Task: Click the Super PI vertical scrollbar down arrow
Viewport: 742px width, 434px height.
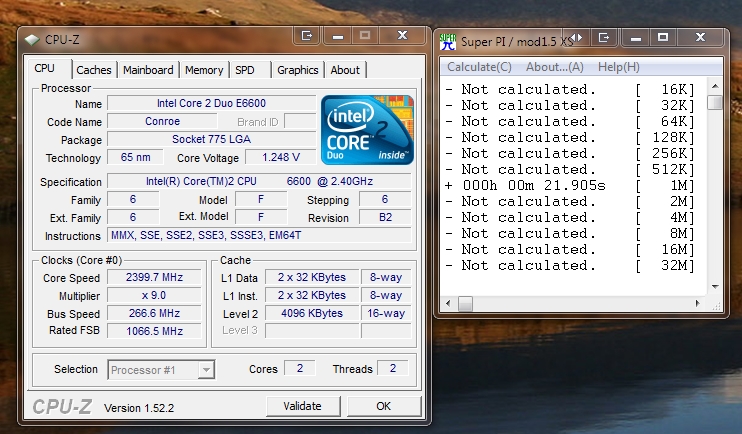Action: tap(715, 287)
